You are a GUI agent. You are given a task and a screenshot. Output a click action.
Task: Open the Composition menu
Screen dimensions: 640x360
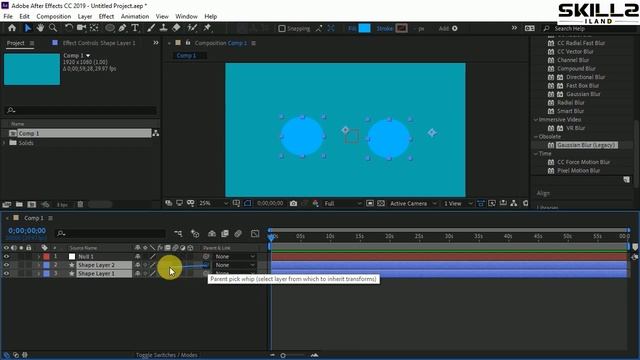(x=53, y=16)
